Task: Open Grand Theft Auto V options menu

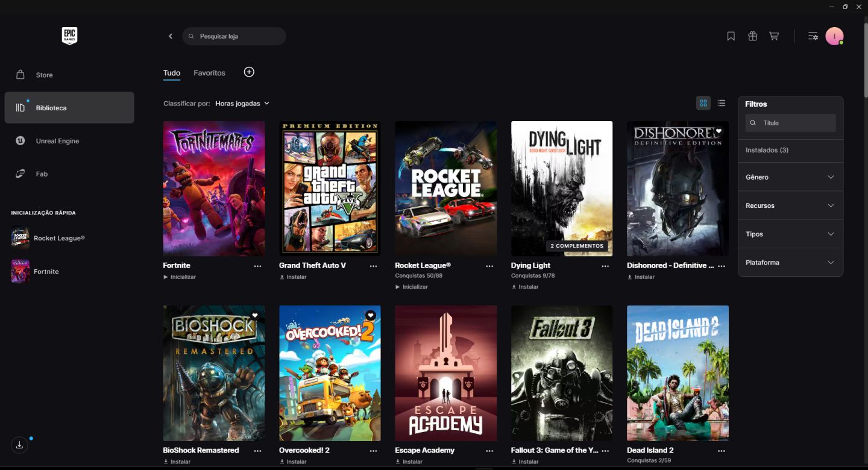Action: (373, 266)
